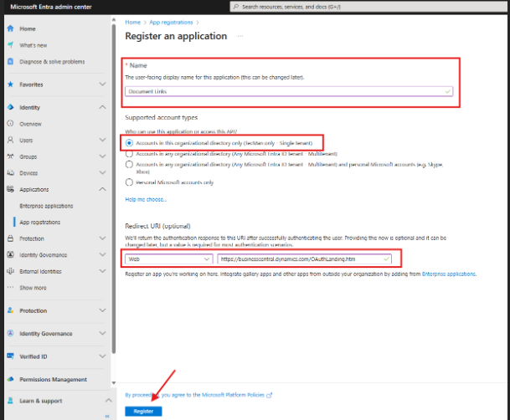The height and width of the screenshot is (420, 510).
Task: Click the Users icon in sidebar
Action: [x=9, y=140]
